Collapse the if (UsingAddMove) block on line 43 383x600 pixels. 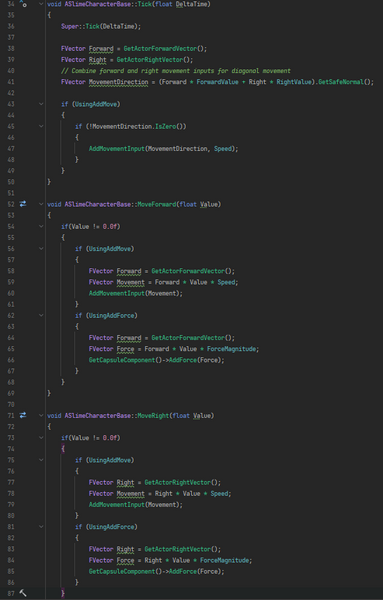click(41, 104)
